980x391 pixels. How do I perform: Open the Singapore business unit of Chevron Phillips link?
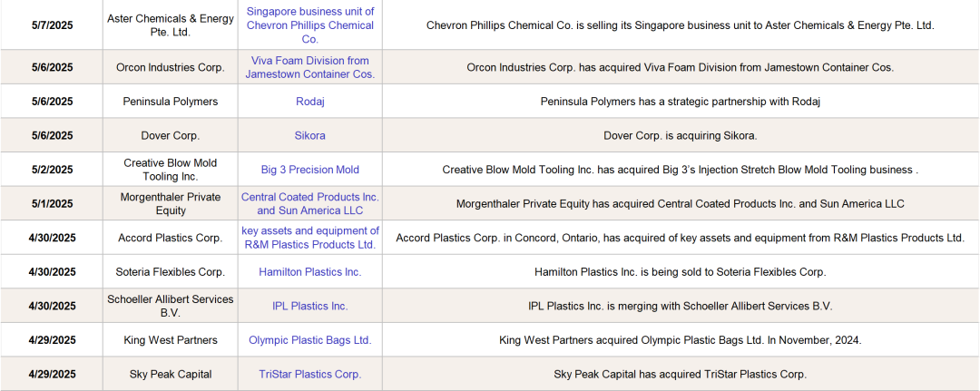tap(309, 25)
